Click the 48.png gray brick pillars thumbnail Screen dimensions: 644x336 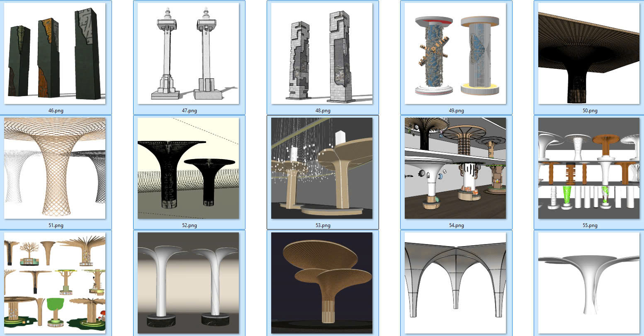(x=322, y=53)
